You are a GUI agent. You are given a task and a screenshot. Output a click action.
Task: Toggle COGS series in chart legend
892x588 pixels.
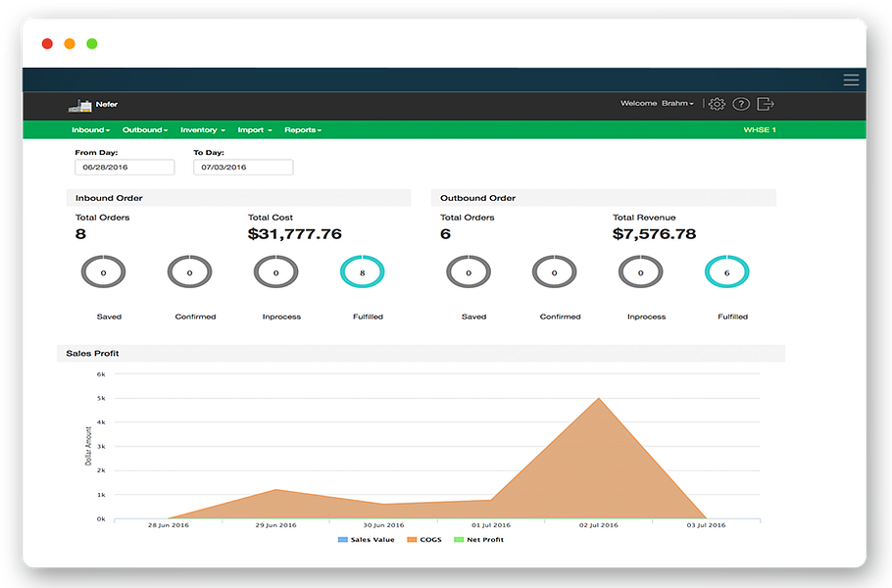[426, 540]
